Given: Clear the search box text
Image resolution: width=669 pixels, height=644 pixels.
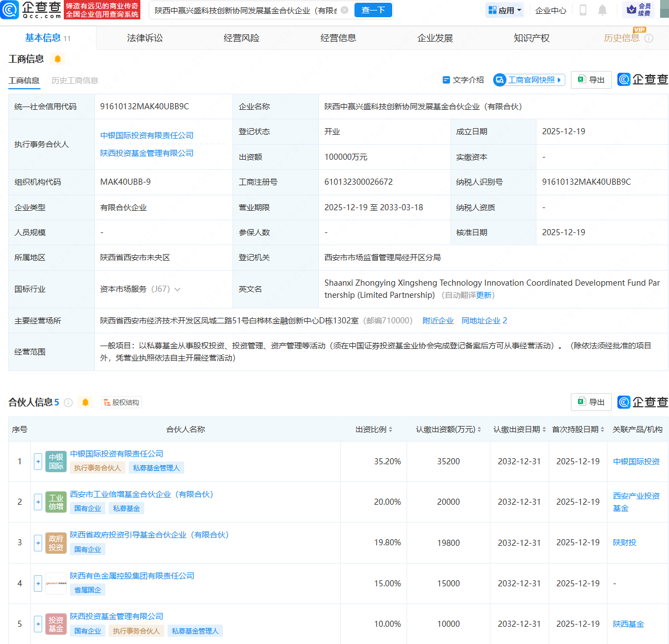Looking at the screenshot, I should coord(344,10).
